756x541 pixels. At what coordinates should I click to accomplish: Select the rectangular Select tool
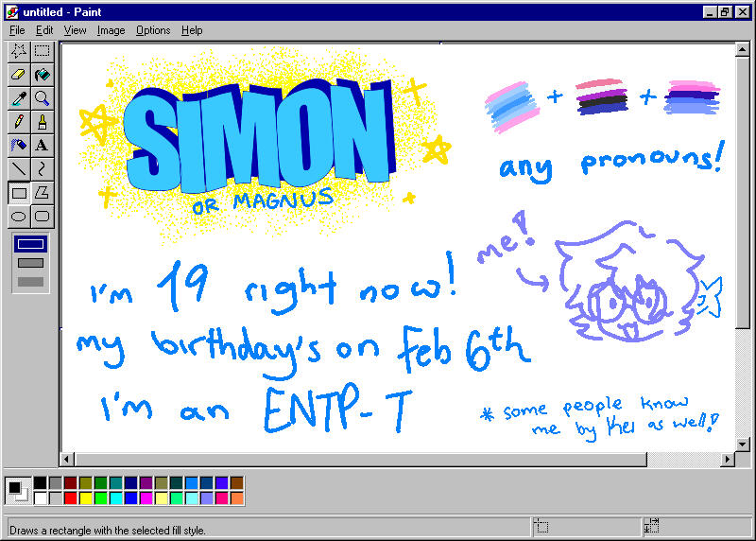43,51
